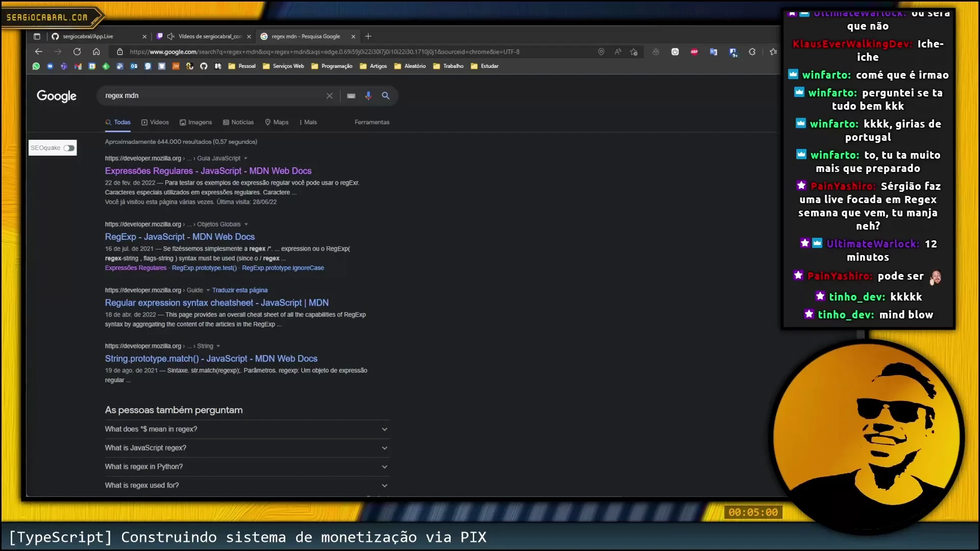Add this page to favorites star icon
Screen dimensions: 980x551
point(634,52)
